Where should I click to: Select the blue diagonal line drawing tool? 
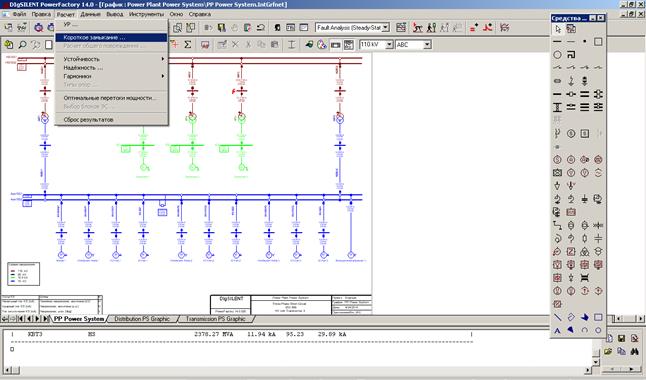(557, 317)
